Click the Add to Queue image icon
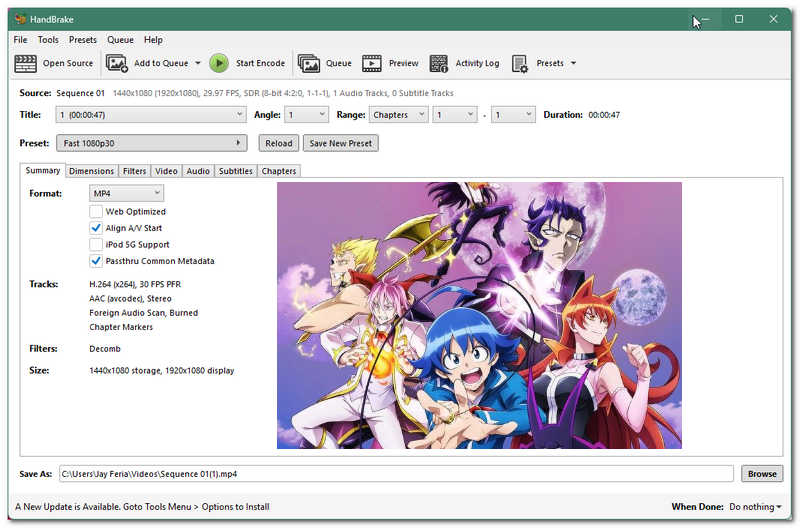The width and height of the screenshot is (800, 528). [116, 63]
